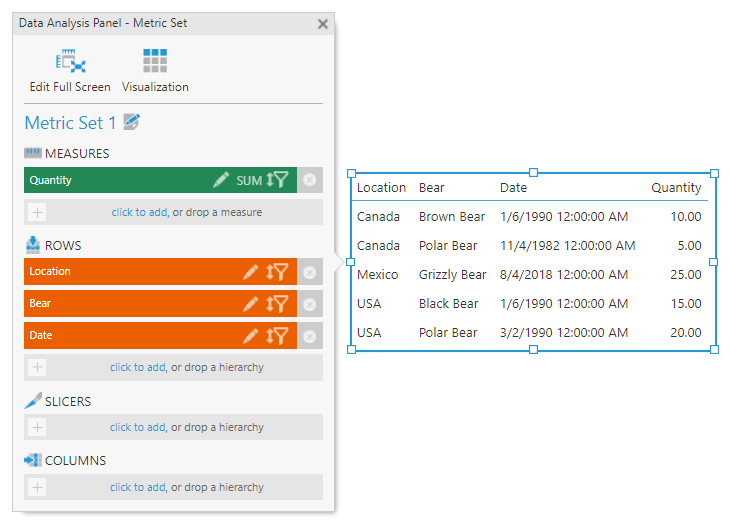Select the 3/2/1990 date cell
The width and height of the screenshot is (730, 527).
point(564,332)
